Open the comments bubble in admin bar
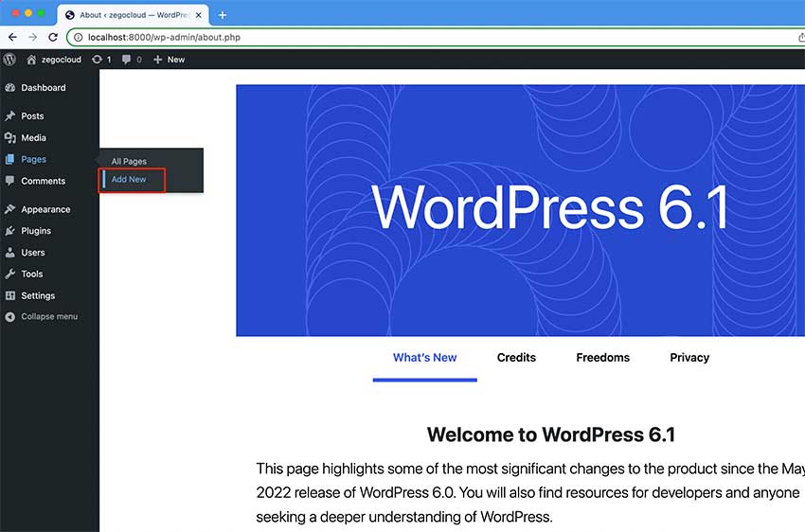Viewport: 805px width, 532px height. (127, 60)
